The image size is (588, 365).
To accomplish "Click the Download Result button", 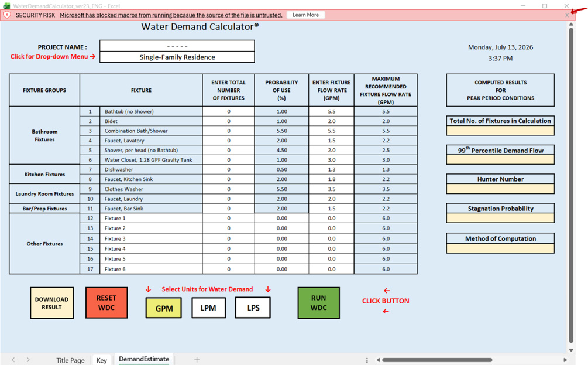I will [x=51, y=303].
